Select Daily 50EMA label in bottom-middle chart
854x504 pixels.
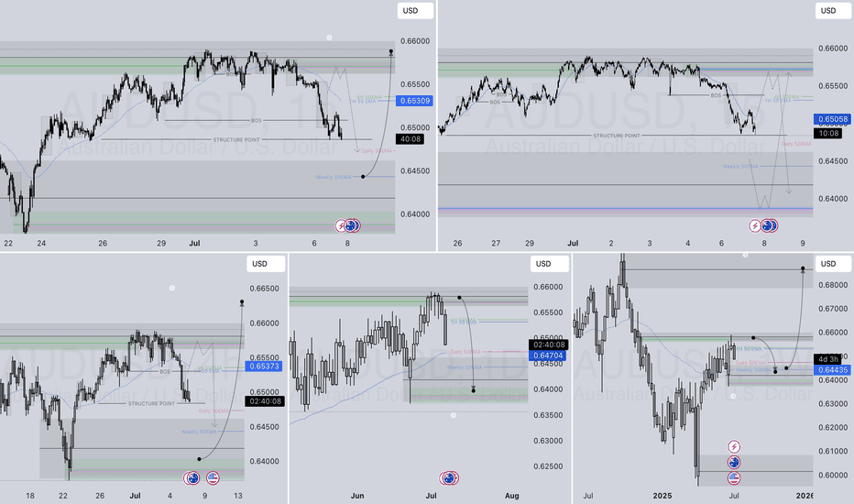pos(465,352)
